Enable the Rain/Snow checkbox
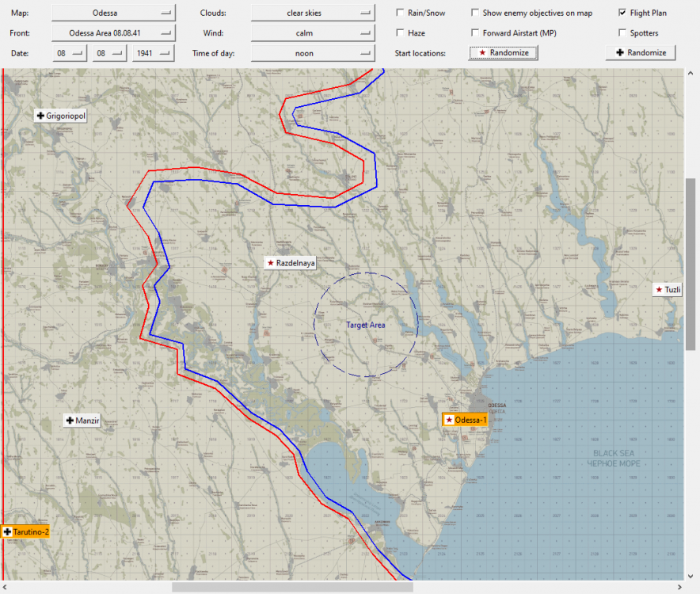 (400, 13)
